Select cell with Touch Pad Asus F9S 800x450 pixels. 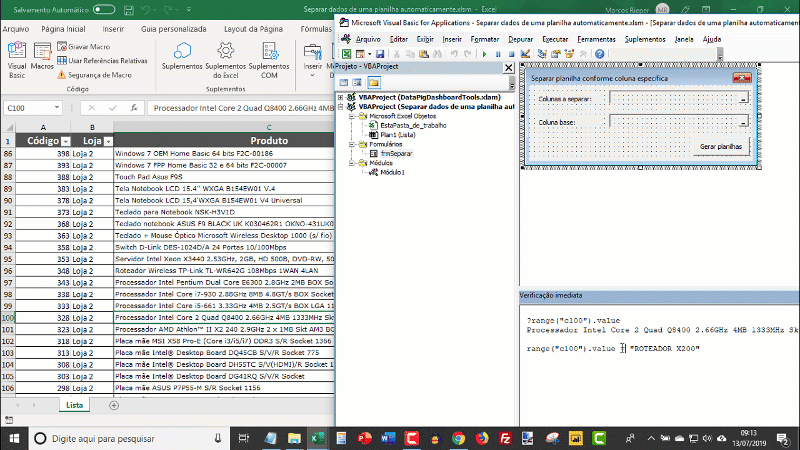coord(224,177)
